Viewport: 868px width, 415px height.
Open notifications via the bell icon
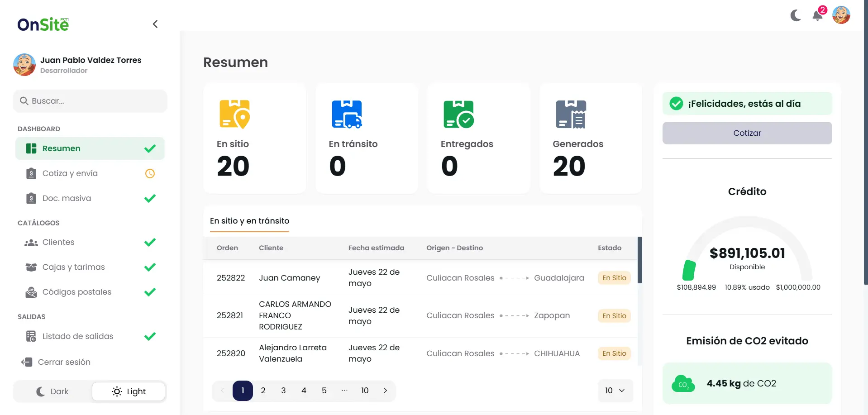coord(817,15)
